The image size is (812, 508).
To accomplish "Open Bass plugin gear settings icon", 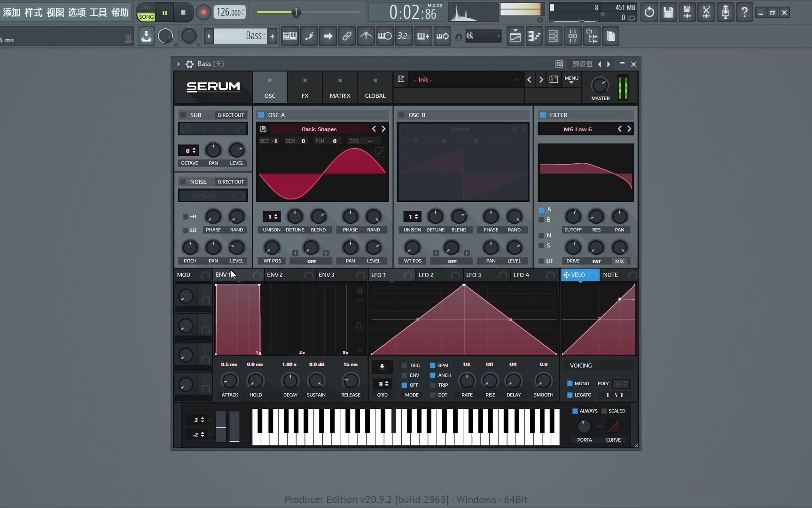I will 189,64.
